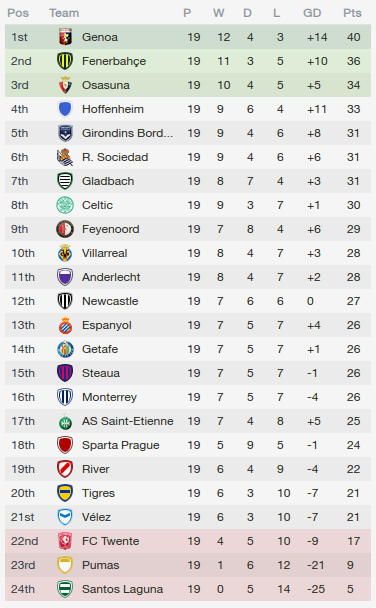Click the Team column header
The height and width of the screenshot is (608, 376).
64,13
